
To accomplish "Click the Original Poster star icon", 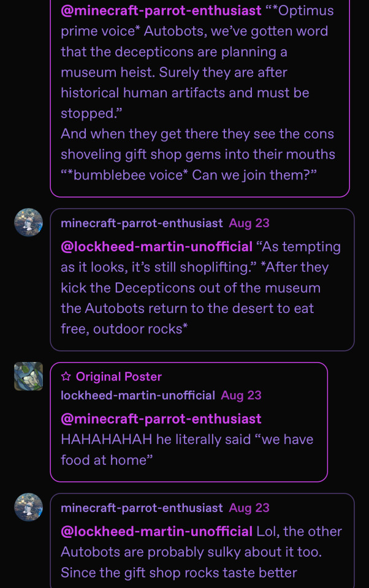I will click(x=66, y=377).
